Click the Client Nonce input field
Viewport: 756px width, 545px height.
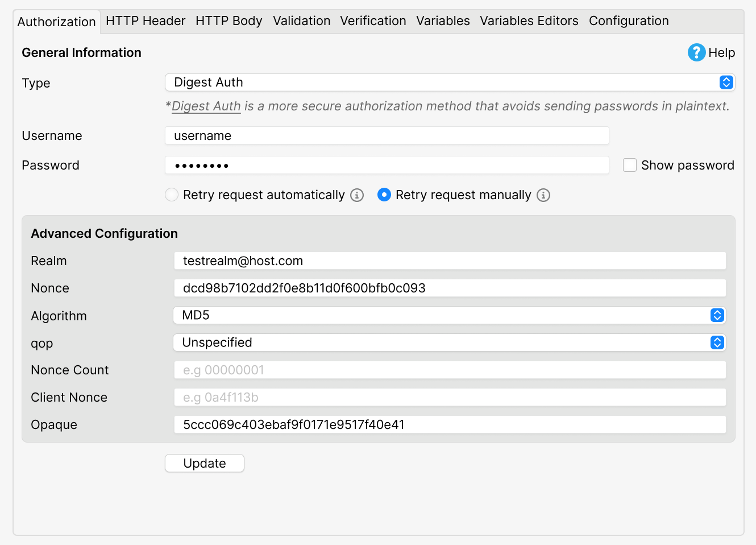450,397
